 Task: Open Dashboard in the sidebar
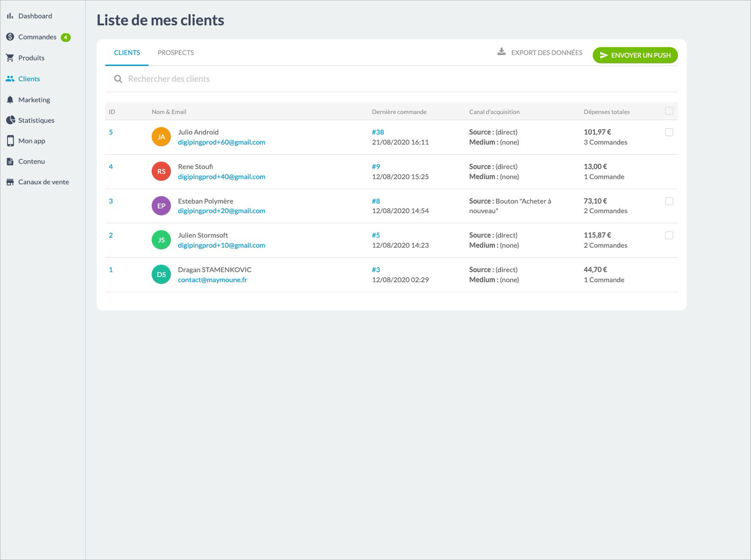[35, 16]
